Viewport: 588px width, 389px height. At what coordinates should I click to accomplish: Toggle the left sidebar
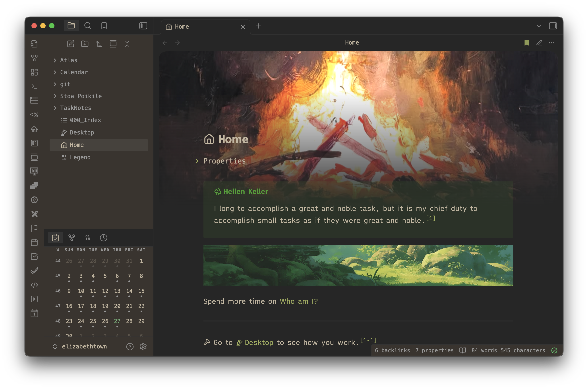143,25
